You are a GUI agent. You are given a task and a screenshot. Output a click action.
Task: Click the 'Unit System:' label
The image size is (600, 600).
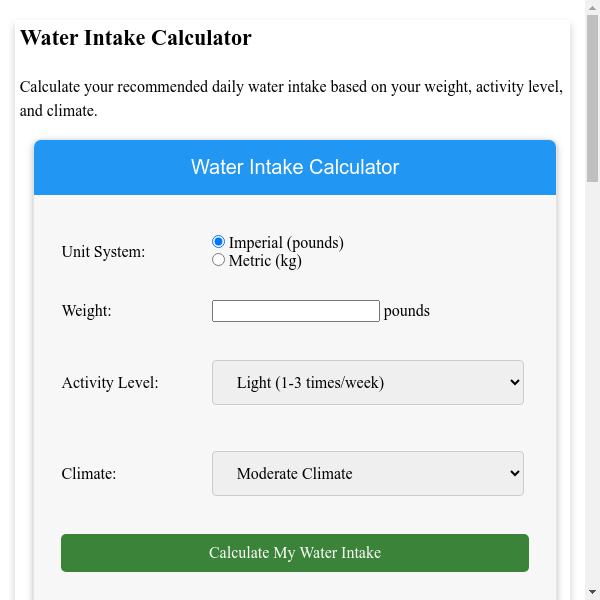click(103, 252)
